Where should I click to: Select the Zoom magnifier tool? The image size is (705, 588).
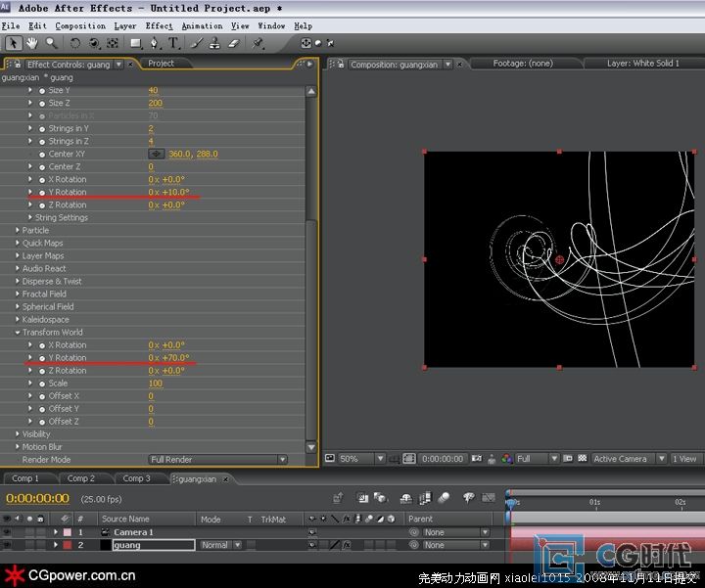tap(51, 43)
